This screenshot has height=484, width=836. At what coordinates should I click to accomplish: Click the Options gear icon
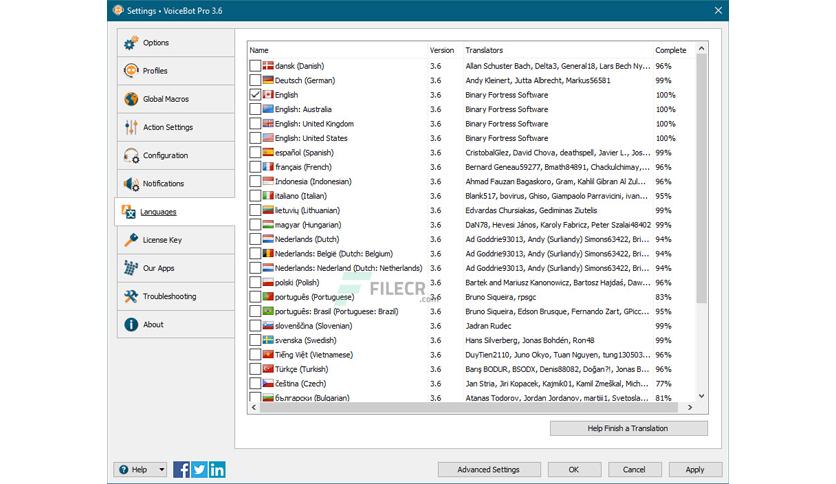[131, 43]
